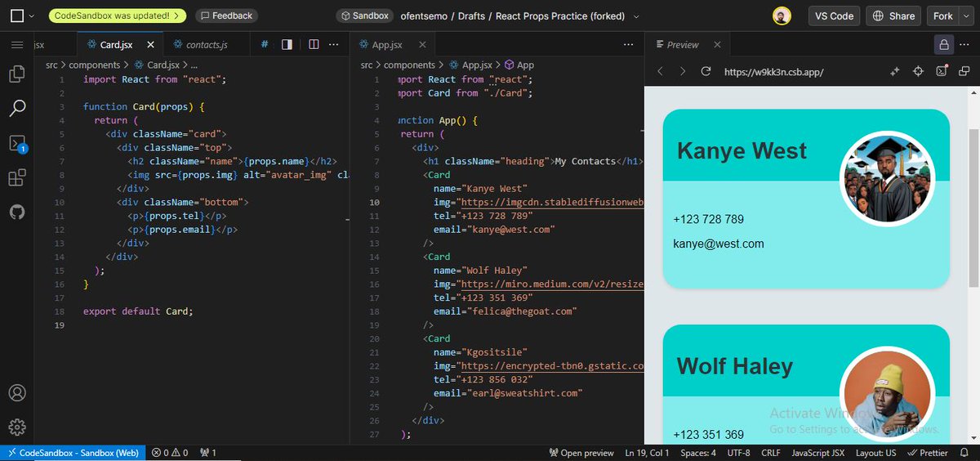Open the Search view in activity bar
The image size is (980, 461).
point(17,108)
